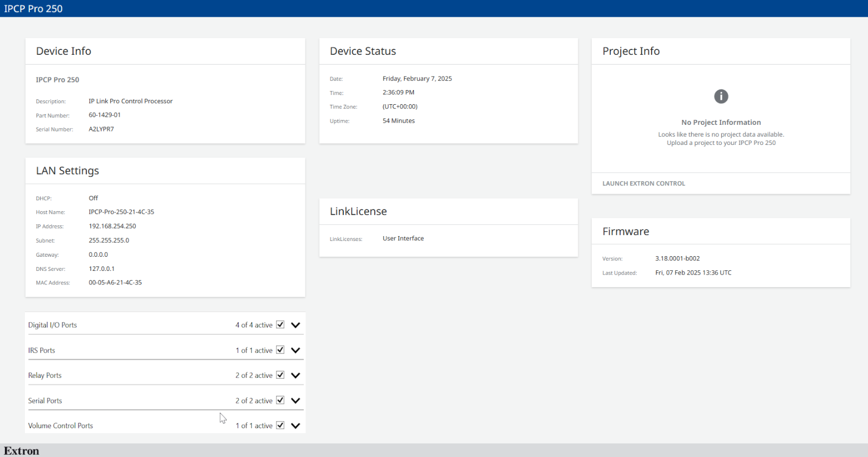Toggle the Serial Ports active checkbox
The height and width of the screenshot is (457, 868).
(280, 400)
